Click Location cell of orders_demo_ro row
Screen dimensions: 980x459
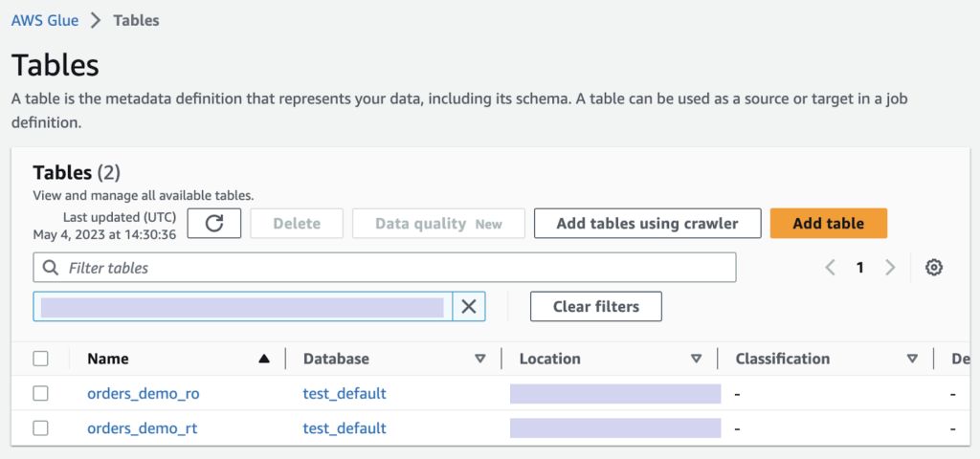pos(615,394)
